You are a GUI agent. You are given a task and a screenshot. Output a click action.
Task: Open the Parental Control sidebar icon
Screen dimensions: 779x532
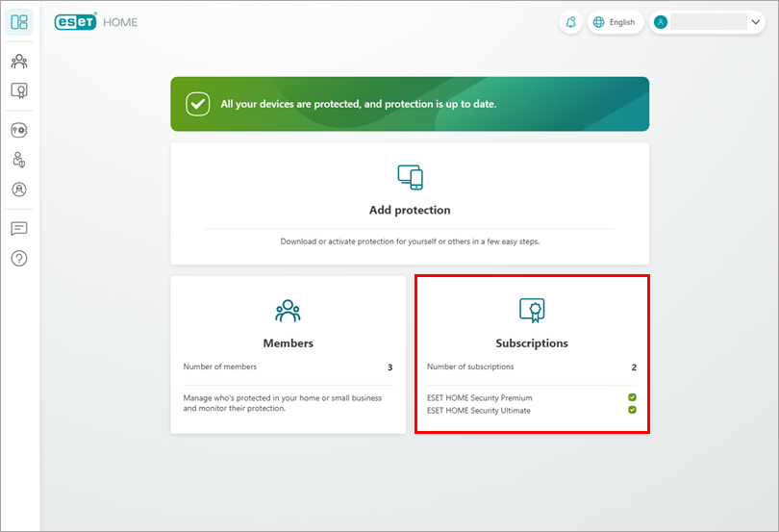[19, 160]
